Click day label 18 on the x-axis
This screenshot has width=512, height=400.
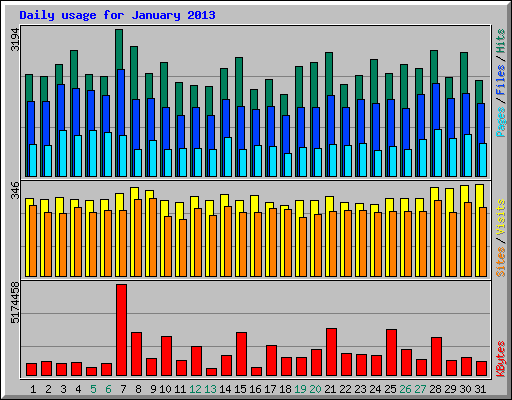(285, 389)
